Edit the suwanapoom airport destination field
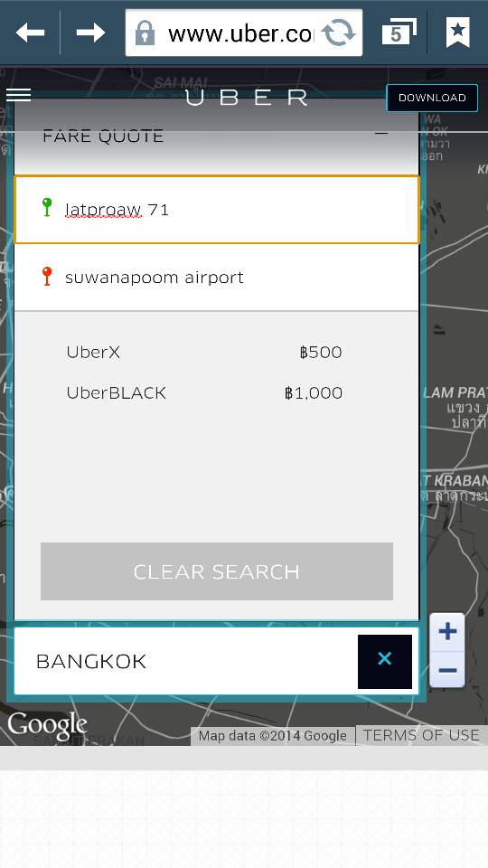Viewport: 488px width, 868px height. click(x=216, y=278)
